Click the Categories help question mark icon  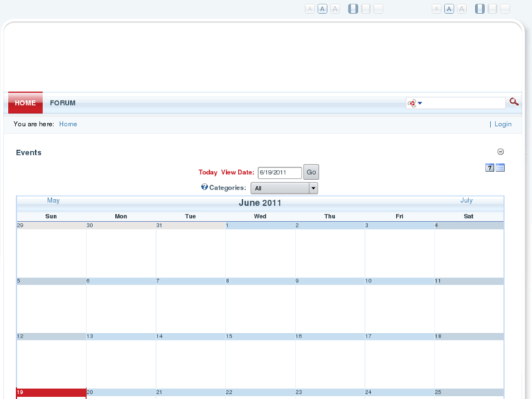click(x=204, y=187)
